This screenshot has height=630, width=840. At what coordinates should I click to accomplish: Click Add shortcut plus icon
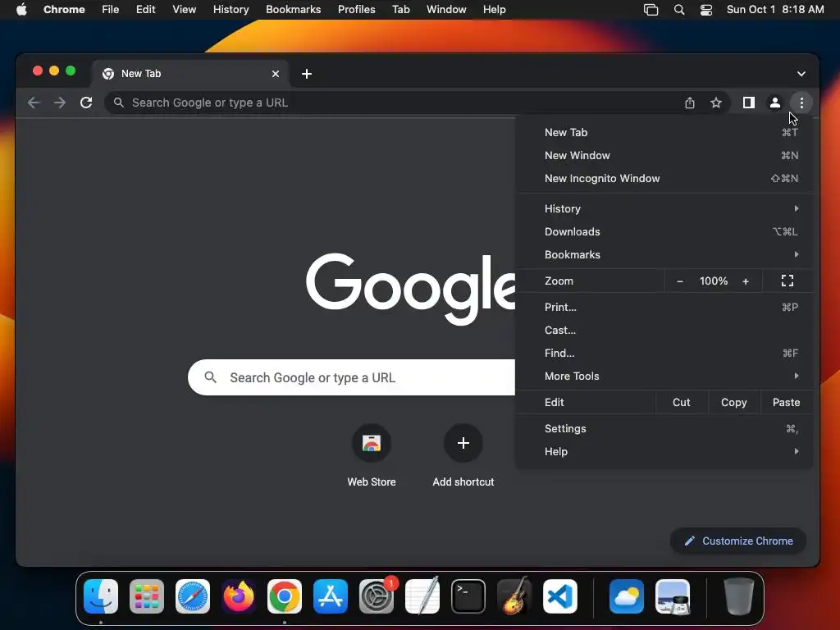click(463, 443)
